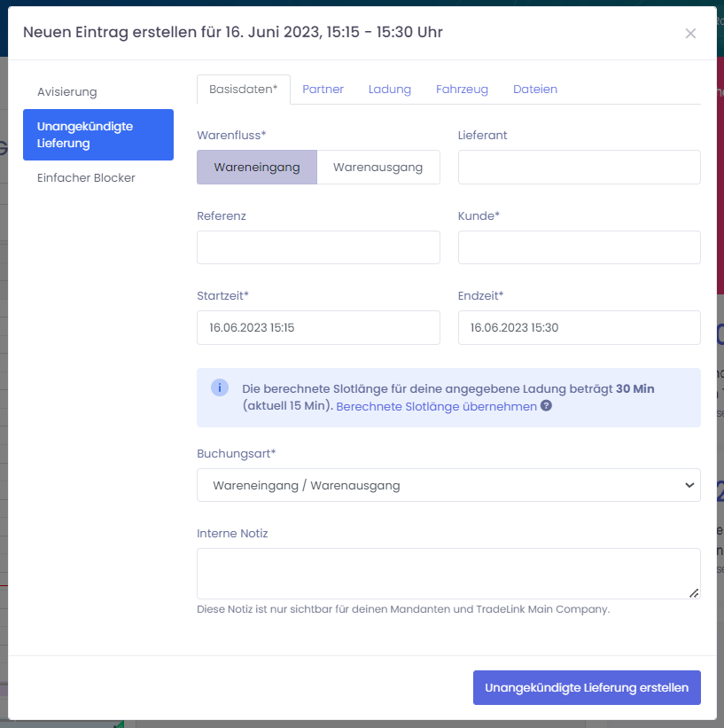Click the help question mark icon
Image resolution: width=724 pixels, height=728 pixels.
(x=547, y=406)
